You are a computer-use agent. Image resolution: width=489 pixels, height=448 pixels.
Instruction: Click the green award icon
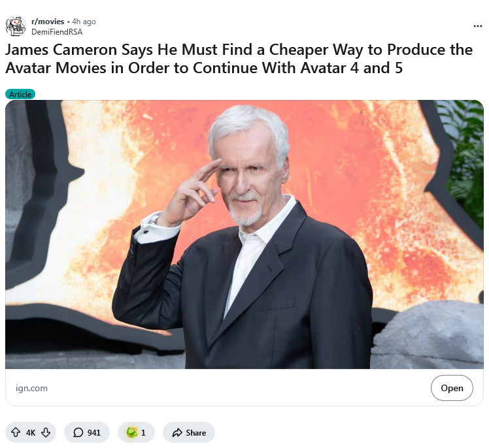click(131, 432)
